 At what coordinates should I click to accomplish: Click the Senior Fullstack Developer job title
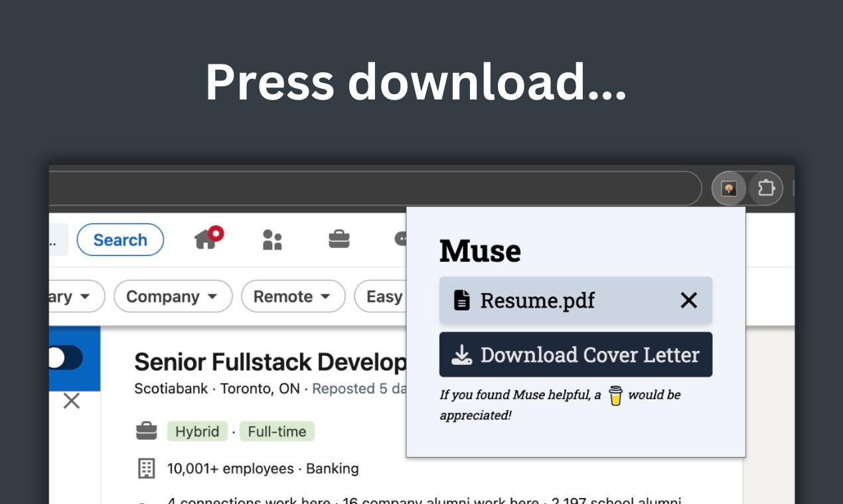(270, 362)
